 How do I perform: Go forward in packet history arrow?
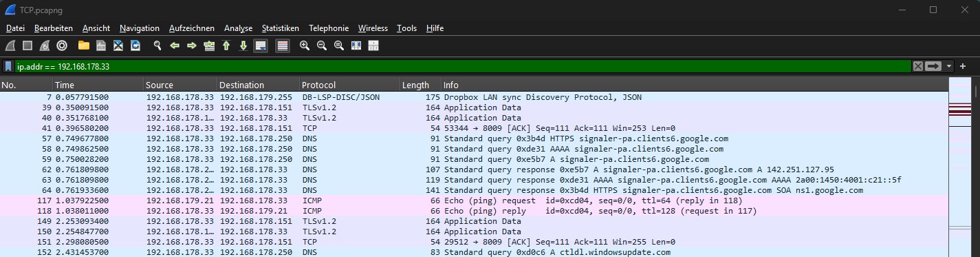tap(192, 45)
